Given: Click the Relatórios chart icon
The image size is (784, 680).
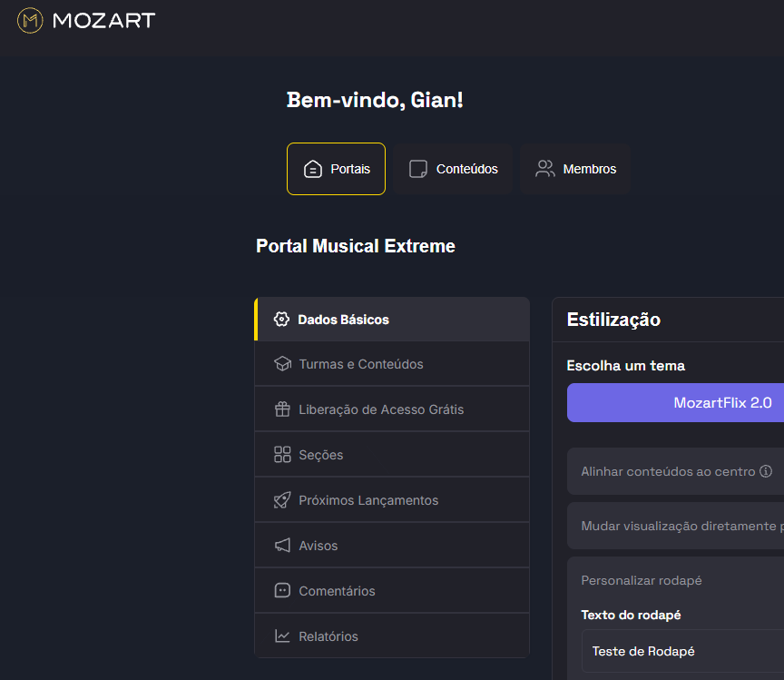Looking at the screenshot, I should (282, 636).
